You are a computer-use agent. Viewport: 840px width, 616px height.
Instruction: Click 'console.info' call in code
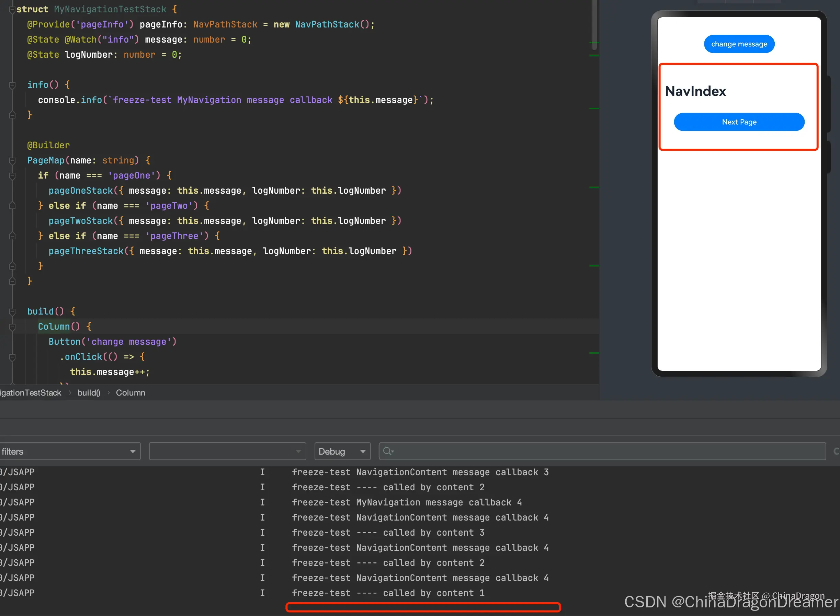[70, 100]
